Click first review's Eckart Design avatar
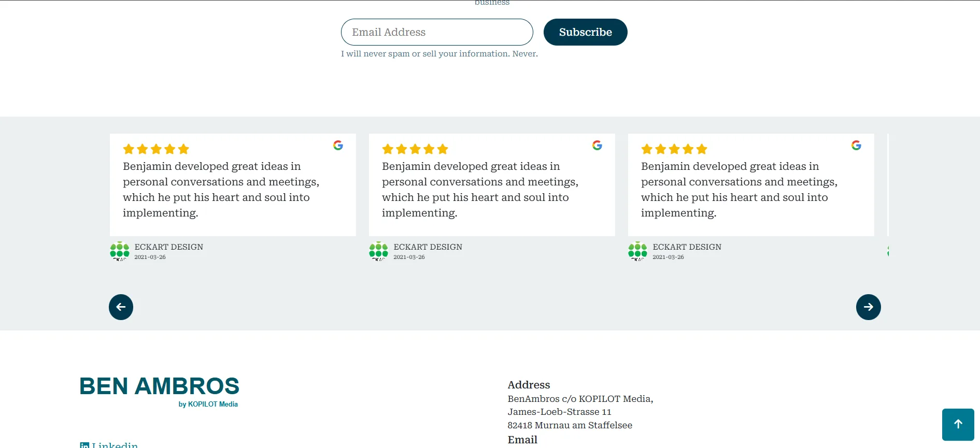The image size is (980, 448). (120, 251)
